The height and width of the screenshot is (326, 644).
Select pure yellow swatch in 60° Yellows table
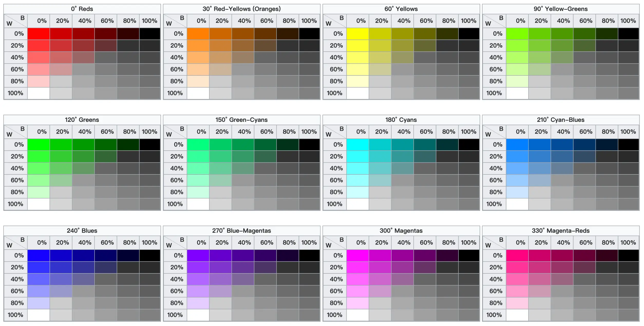(358, 34)
